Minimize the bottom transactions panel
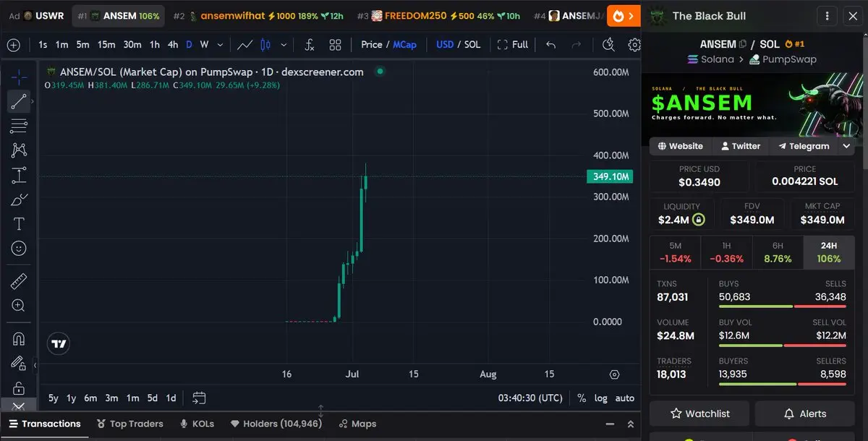 tap(610, 424)
